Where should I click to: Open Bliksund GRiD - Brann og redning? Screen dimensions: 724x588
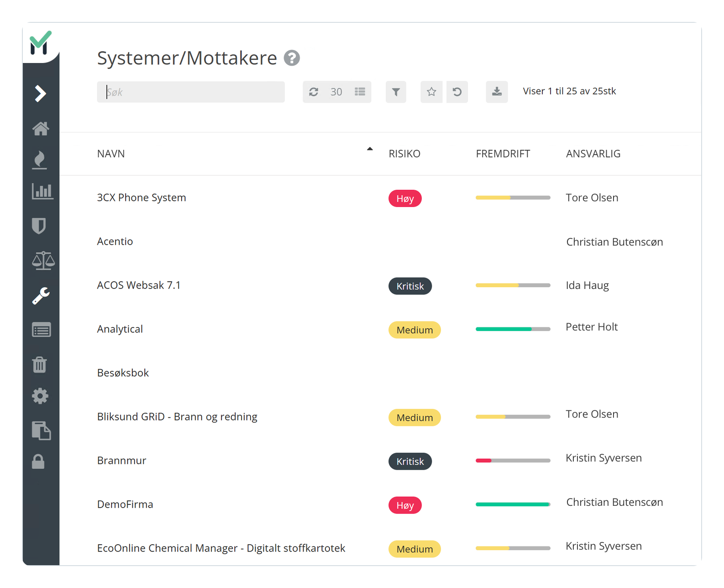coord(177,417)
